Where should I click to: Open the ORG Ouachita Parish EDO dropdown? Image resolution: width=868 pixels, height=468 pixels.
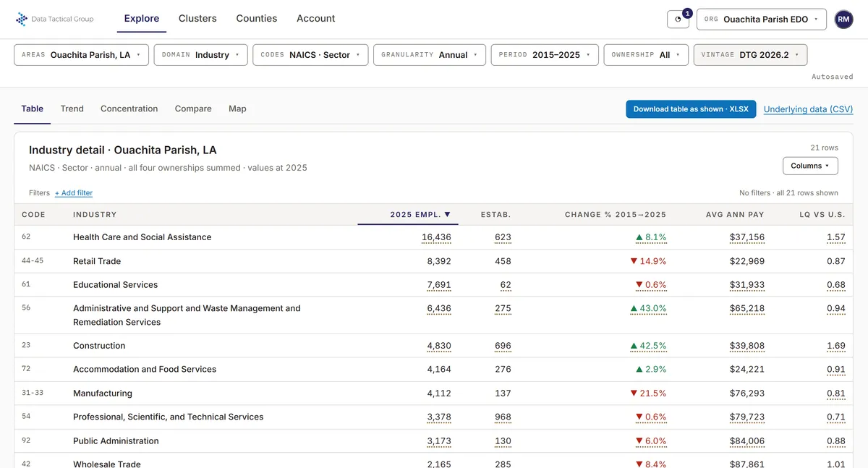(x=761, y=20)
